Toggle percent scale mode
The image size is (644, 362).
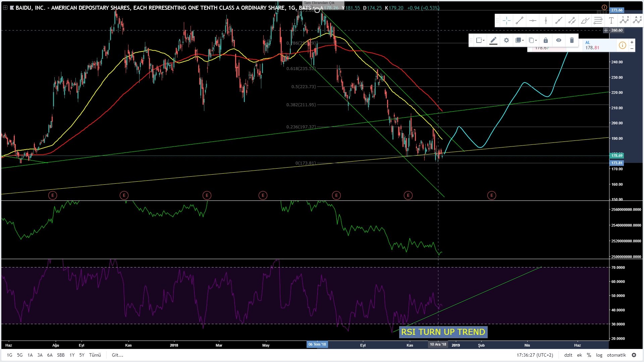pos(589,355)
